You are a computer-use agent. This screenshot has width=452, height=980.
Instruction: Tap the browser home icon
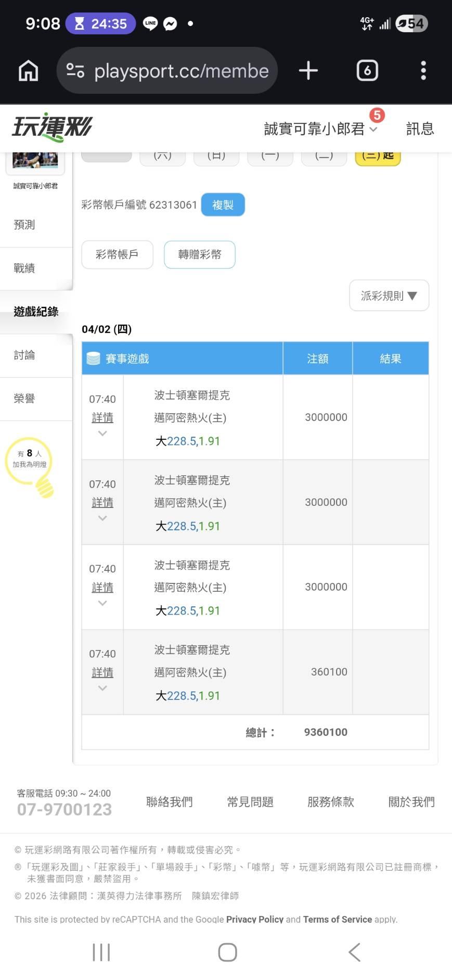coord(29,71)
